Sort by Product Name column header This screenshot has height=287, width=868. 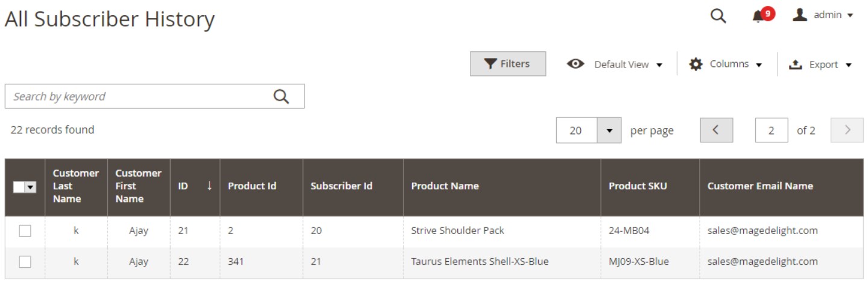445,186
